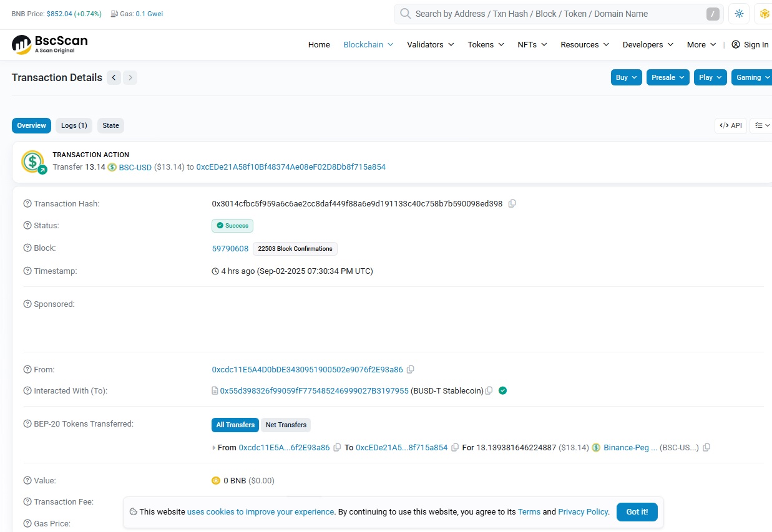Click block number 59790608 link
Viewport: 772px width, 532px height.
click(x=230, y=249)
